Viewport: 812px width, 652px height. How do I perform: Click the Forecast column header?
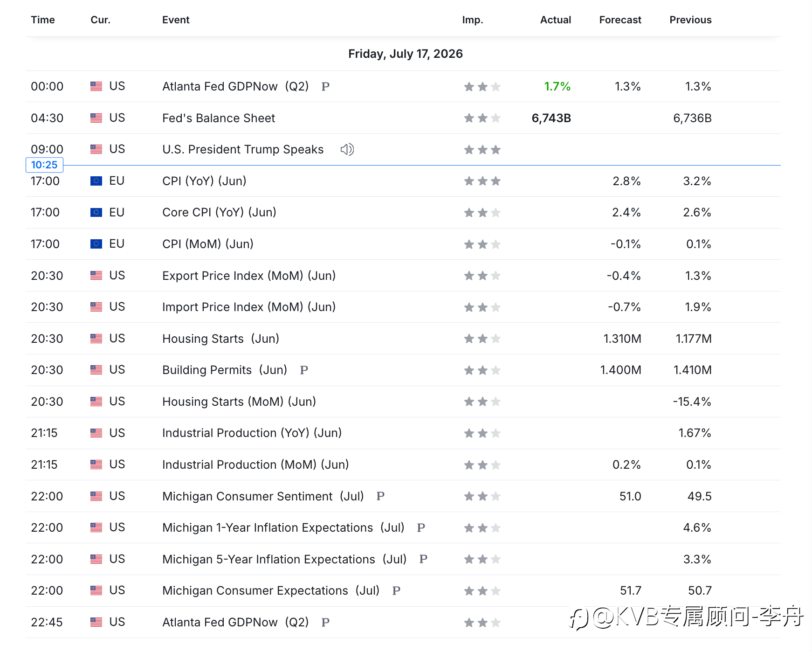click(620, 20)
